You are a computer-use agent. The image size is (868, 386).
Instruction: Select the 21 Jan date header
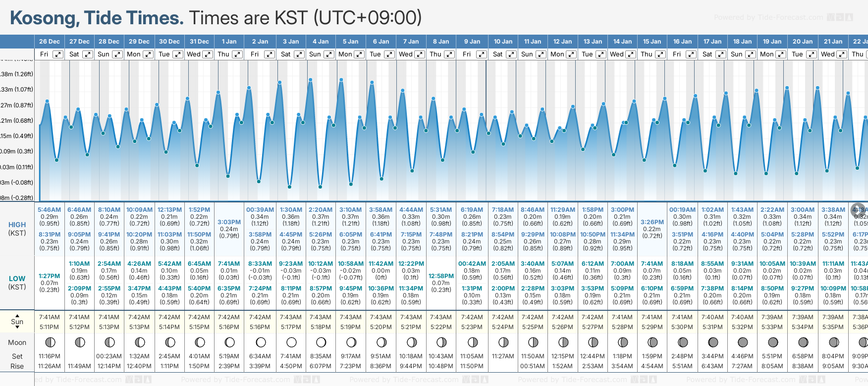click(x=833, y=42)
